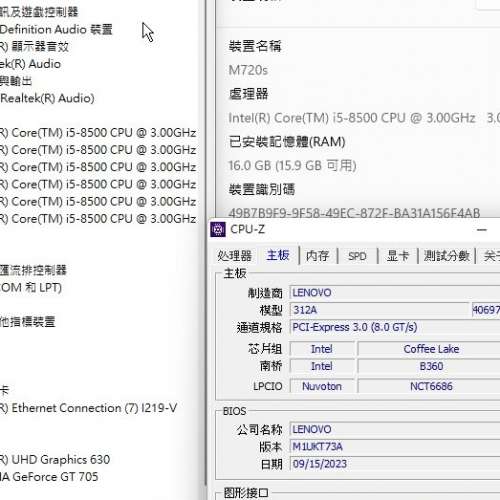The width and height of the screenshot is (500, 500).
Task: Select the 主板 tab in CPU-Z
Action: pos(278,255)
